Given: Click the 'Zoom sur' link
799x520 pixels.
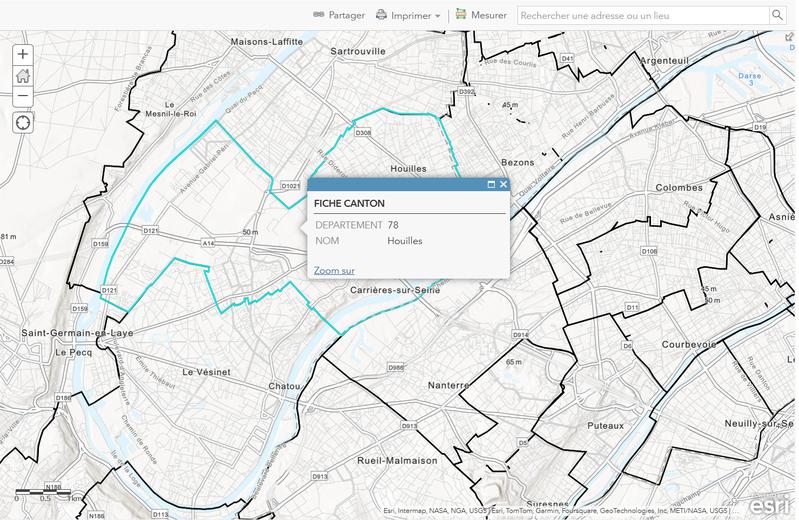Looking at the screenshot, I should 334,270.
